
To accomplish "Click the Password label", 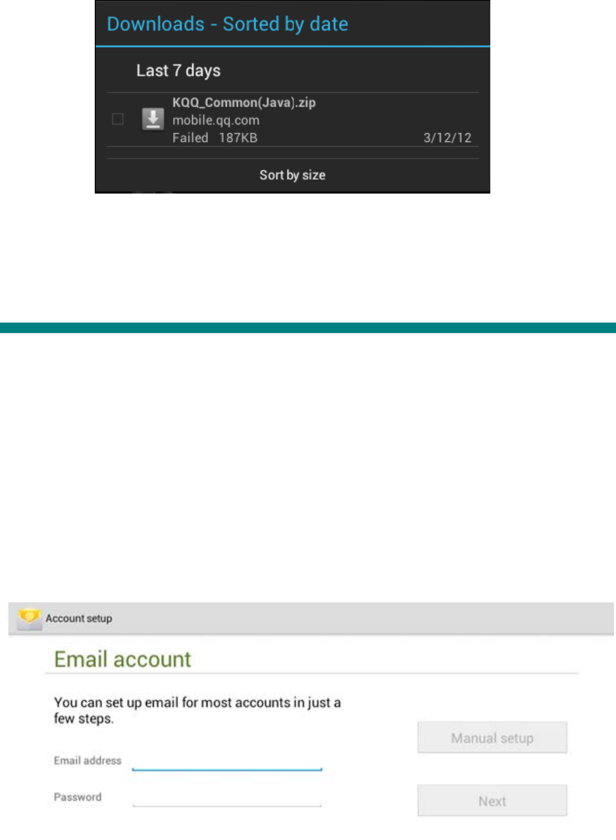I will [x=78, y=797].
